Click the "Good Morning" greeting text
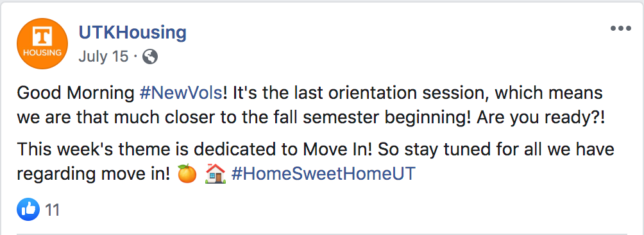 [76, 94]
